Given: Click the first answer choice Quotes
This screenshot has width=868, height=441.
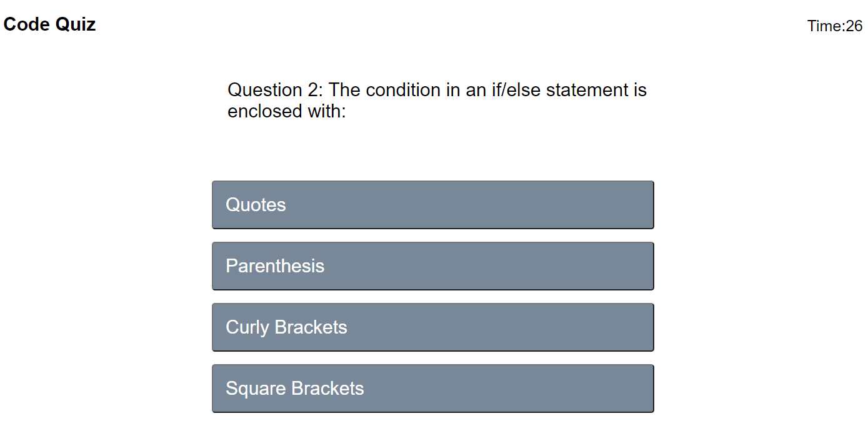Looking at the screenshot, I should click(433, 204).
